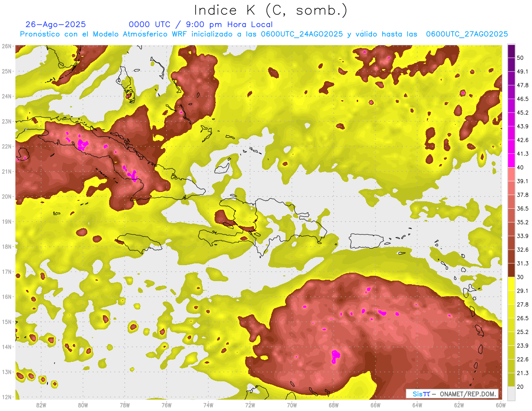The image size is (532, 411).
Task: Click the "60W" longitude label
Action: [501, 405]
